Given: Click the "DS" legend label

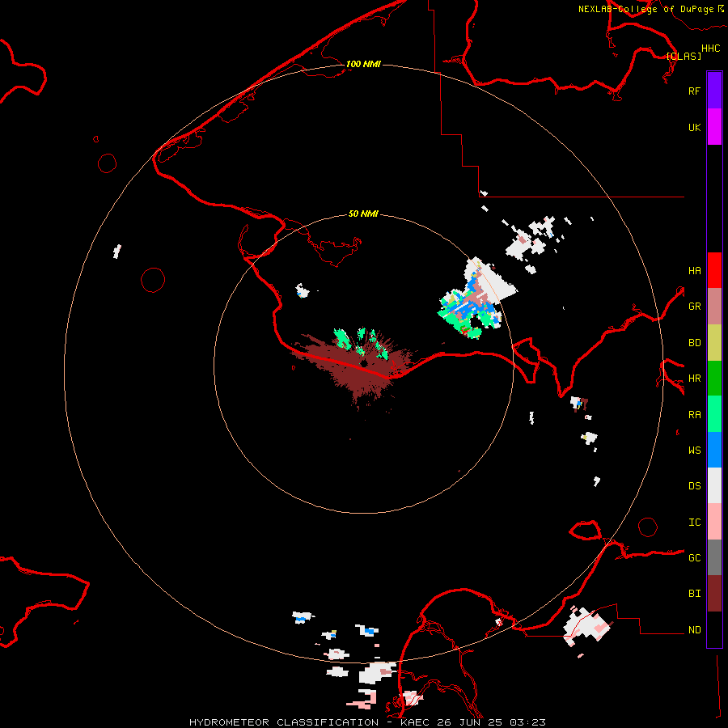Looking at the screenshot, I should tap(694, 486).
